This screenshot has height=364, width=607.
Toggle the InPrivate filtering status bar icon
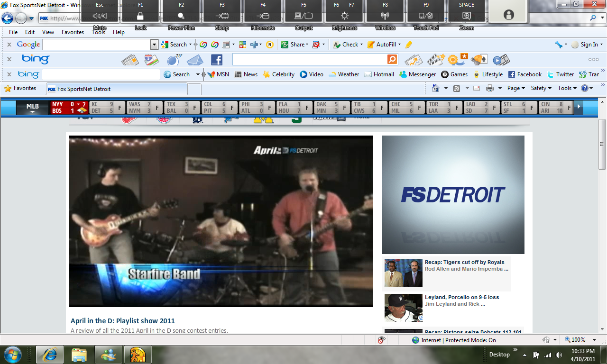pos(381,340)
